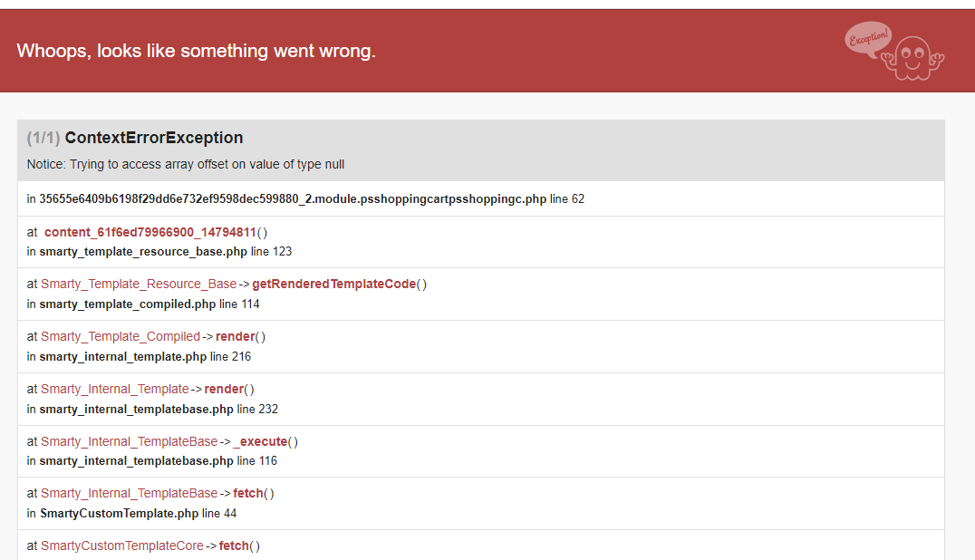This screenshot has height=560, width=975.
Task: Click the fetch method after SmartyCustomTemplateCore
Action: tap(234, 546)
